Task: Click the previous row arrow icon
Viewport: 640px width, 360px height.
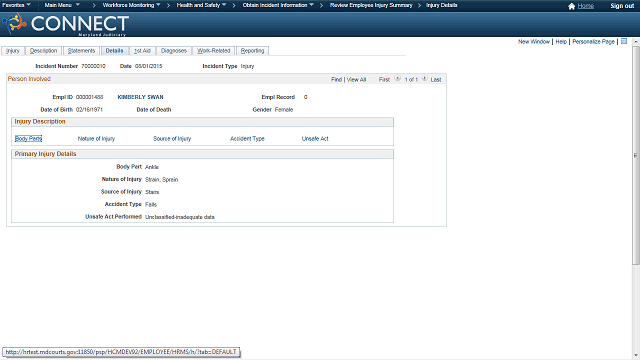Action: [397, 78]
